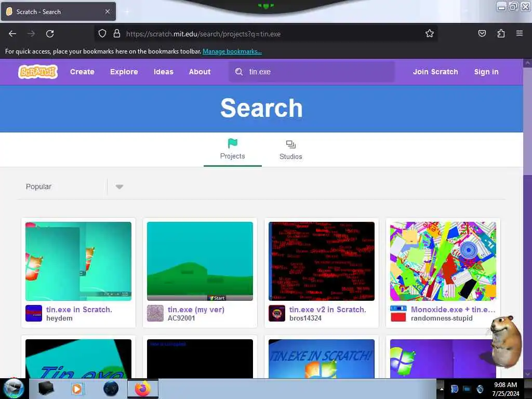Open the media player taskbar icon
This screenshot has width=532, height=399.
coord(77,389)
